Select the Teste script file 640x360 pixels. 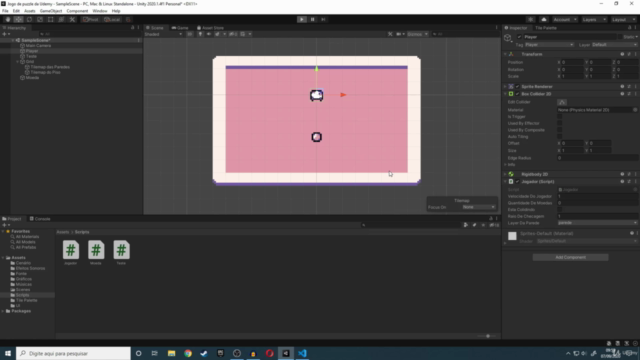coord(121,253)
